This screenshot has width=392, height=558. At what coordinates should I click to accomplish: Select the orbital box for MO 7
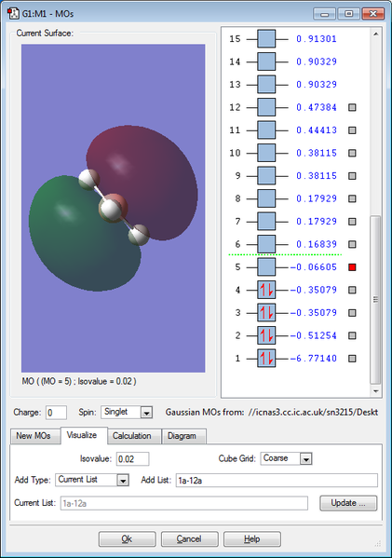tap(266, 222)
